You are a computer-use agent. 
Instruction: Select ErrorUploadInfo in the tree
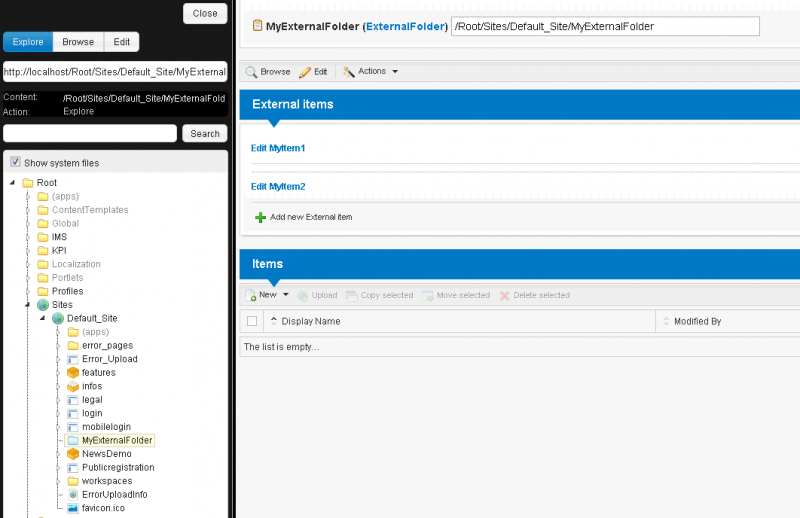pyautogui.click(x=114, y=495)
